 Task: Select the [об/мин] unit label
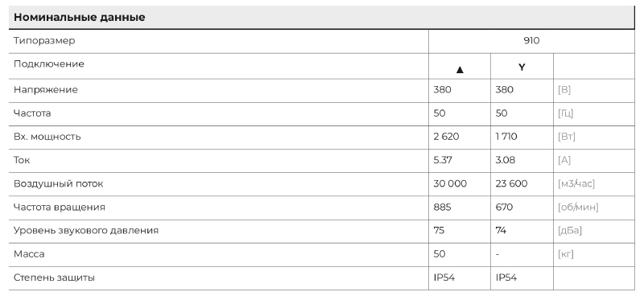[578, 207]
